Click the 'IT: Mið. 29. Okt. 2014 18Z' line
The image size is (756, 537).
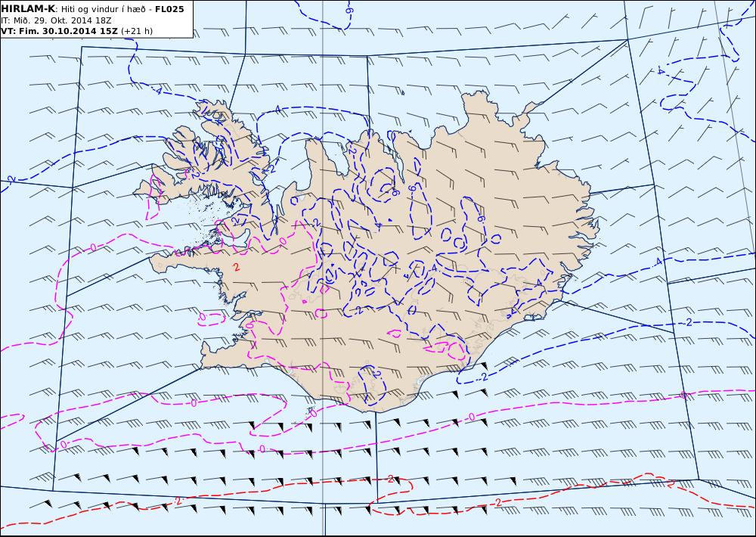pyautogui.click(x=57, y=20)
